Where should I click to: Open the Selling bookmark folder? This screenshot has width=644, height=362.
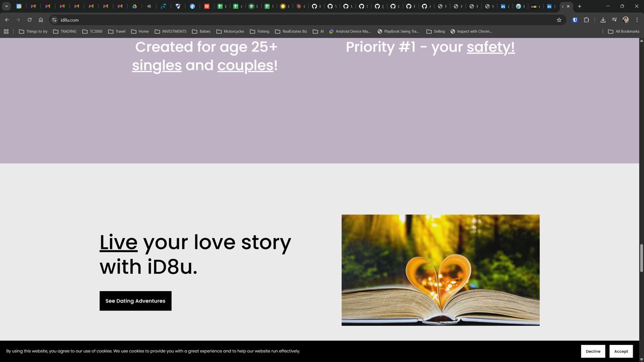pos(436,32)
